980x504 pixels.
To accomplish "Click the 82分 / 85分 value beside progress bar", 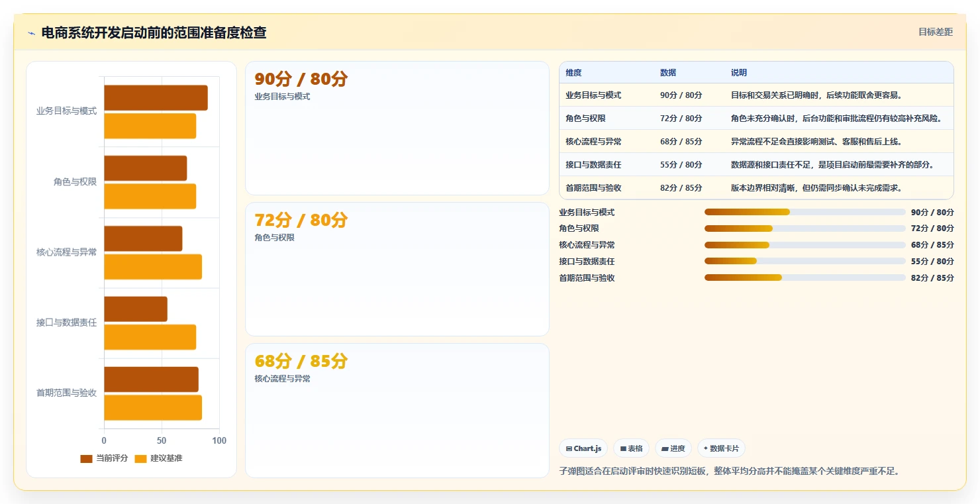I will pyautogui.click(x=932, y=278).
